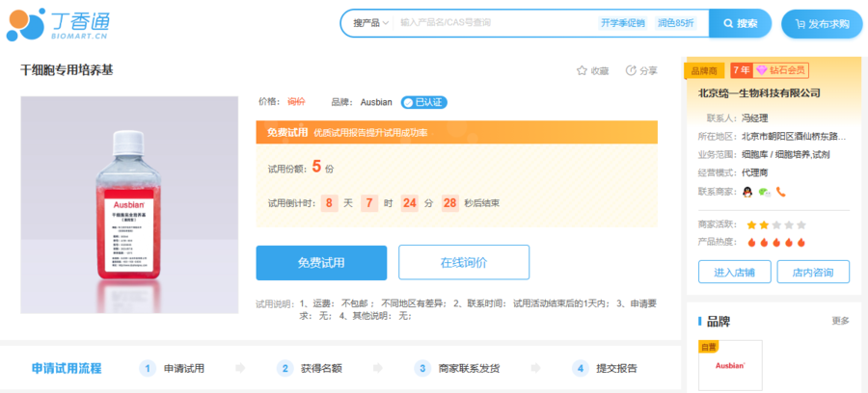Click the 在线询价 online inquiry button
Viewport: 868px width, 393px height.
(464, 262)
